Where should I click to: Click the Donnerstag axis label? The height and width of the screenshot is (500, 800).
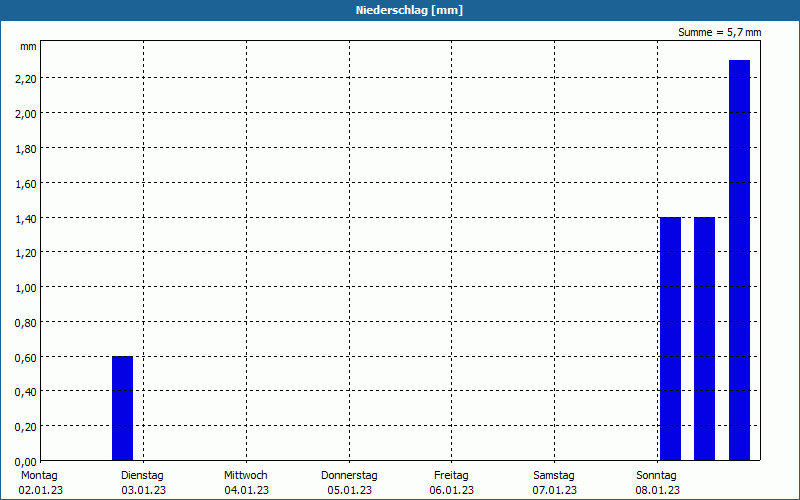349,476
